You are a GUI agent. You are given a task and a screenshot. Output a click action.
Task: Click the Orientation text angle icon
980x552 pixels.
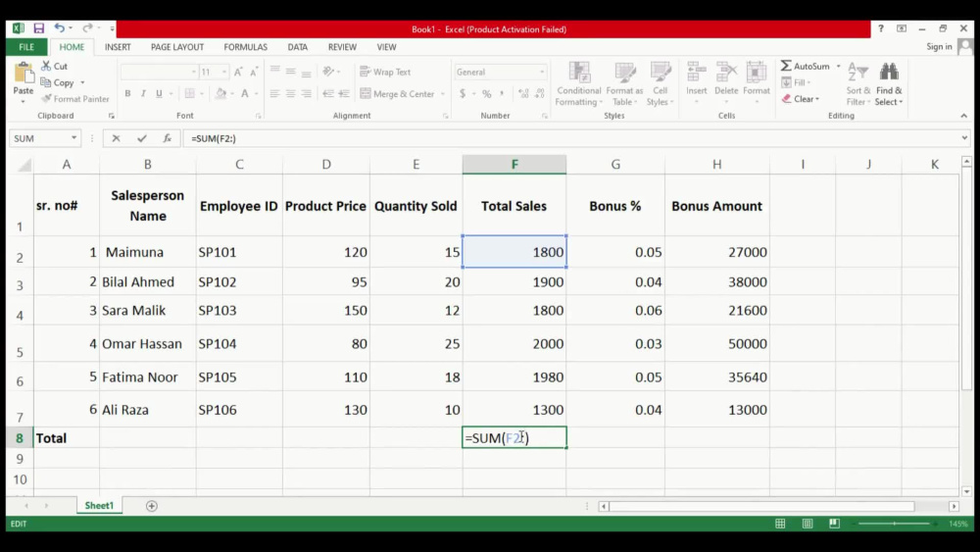click(x=328, y=72)
